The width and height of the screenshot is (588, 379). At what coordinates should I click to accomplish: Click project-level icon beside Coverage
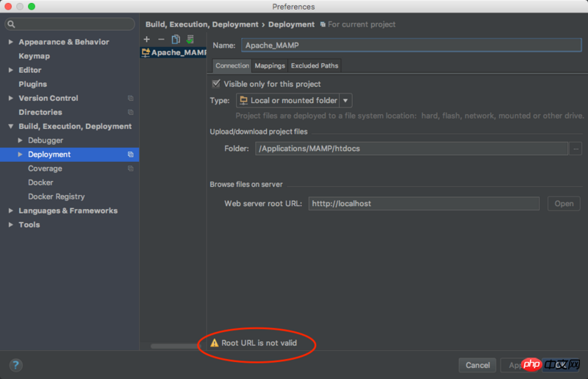(x=131, y=169)
